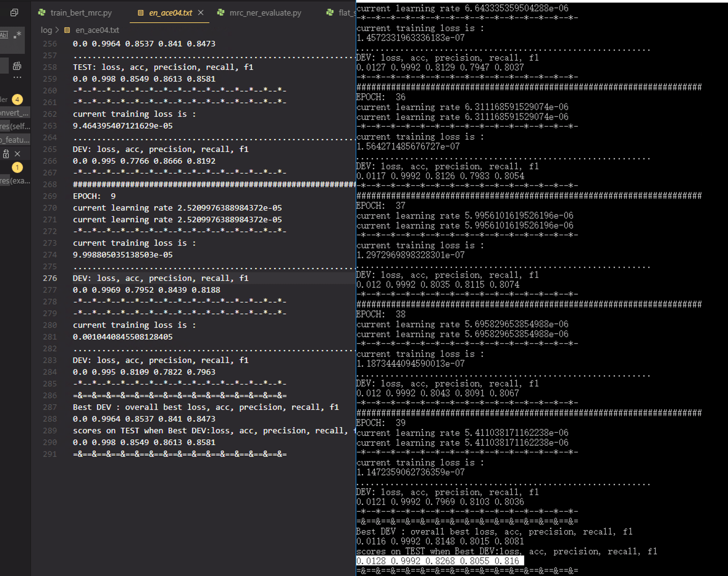Open search result starting with 'res(self'
Screen dimensions: 728x576
pyautogui.click(x=15, y=127)
